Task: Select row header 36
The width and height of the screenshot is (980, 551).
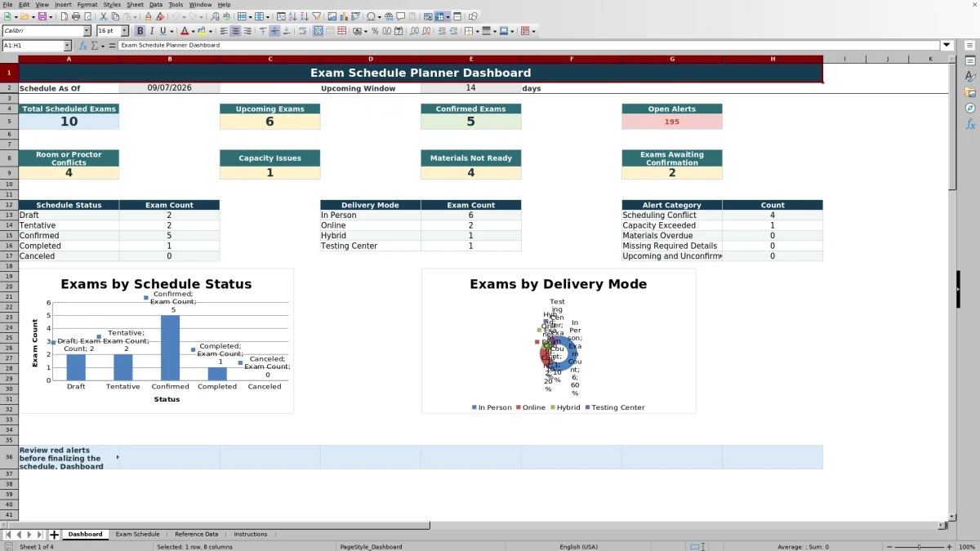Action: pos(9,457)
